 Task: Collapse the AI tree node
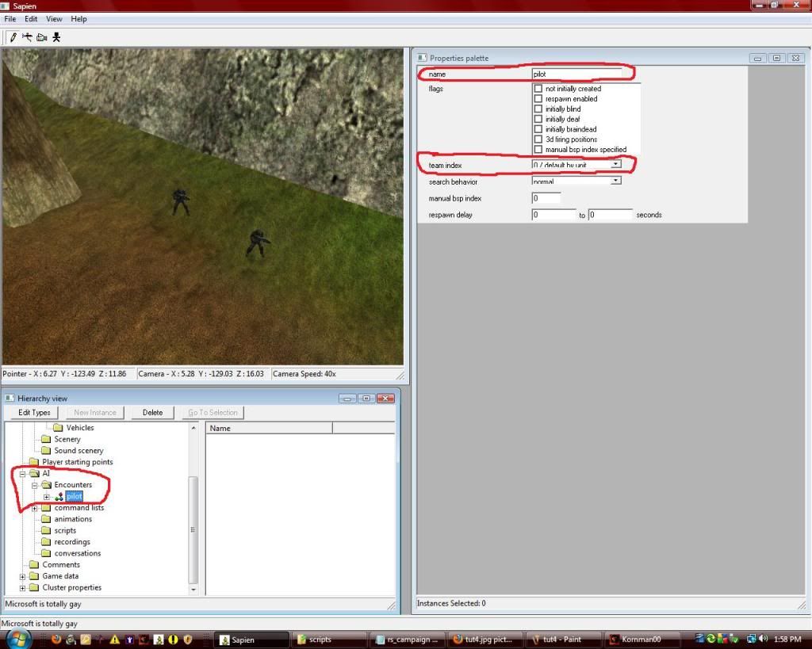(x=23, y=474)
